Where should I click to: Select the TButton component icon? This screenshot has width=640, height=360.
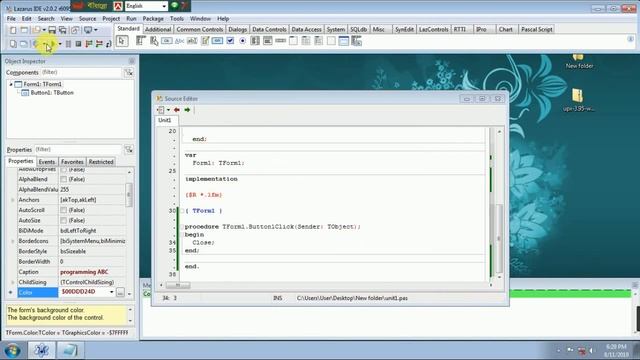(x=167, y=41)
